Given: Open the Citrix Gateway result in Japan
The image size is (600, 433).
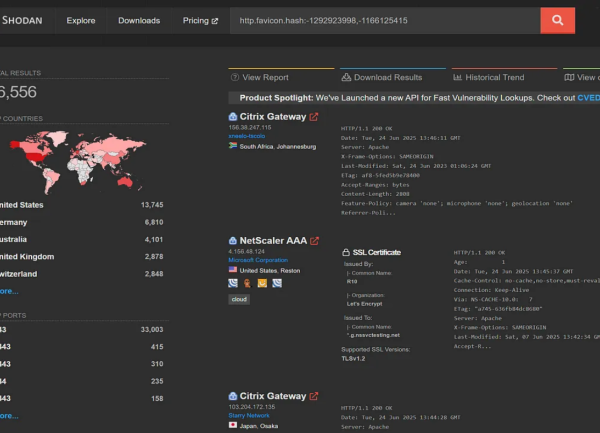Looking at the screenshot, I should 272,396.
